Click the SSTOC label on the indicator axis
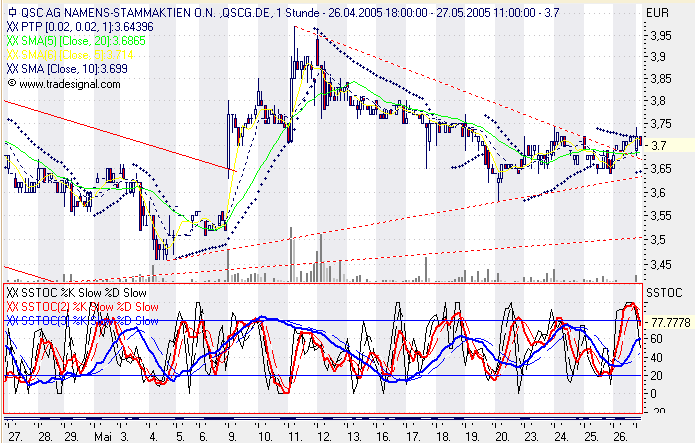This screenshot has height=443, width=695. point(664,293)
